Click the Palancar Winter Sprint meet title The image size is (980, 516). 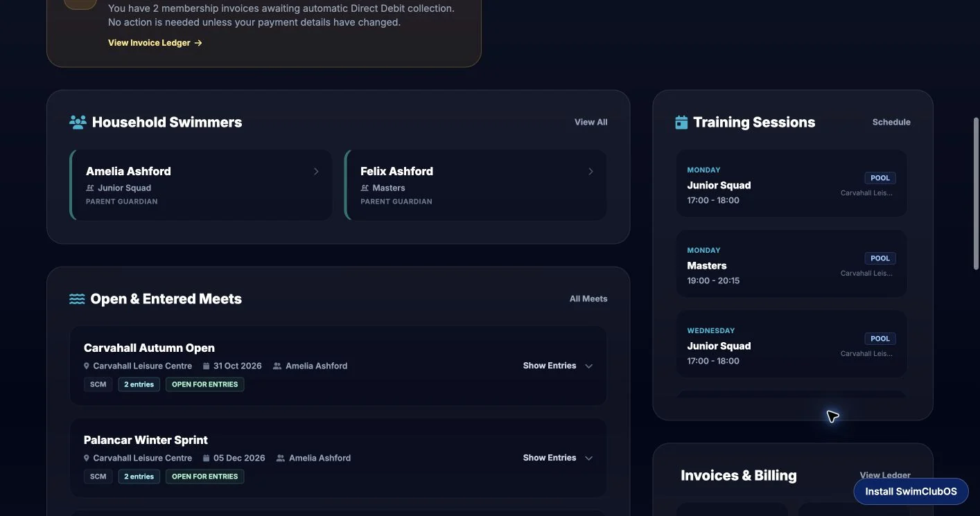coord(146,440)
